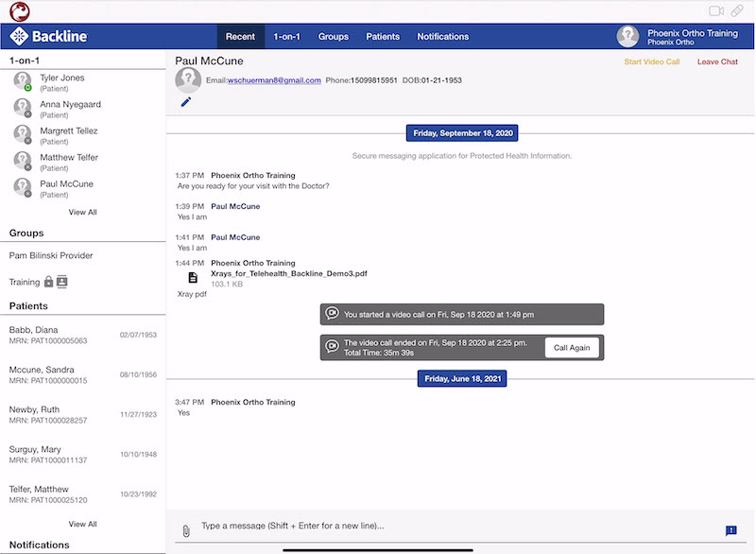Open Pam Bilinski Provider group
The height and width of the screenshot is (554, 756).
coord(51,255)
